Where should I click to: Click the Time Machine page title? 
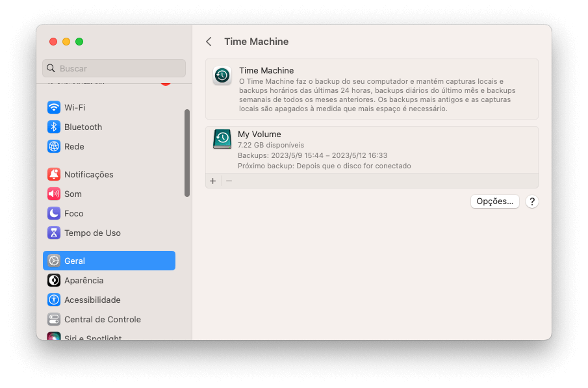256,42
